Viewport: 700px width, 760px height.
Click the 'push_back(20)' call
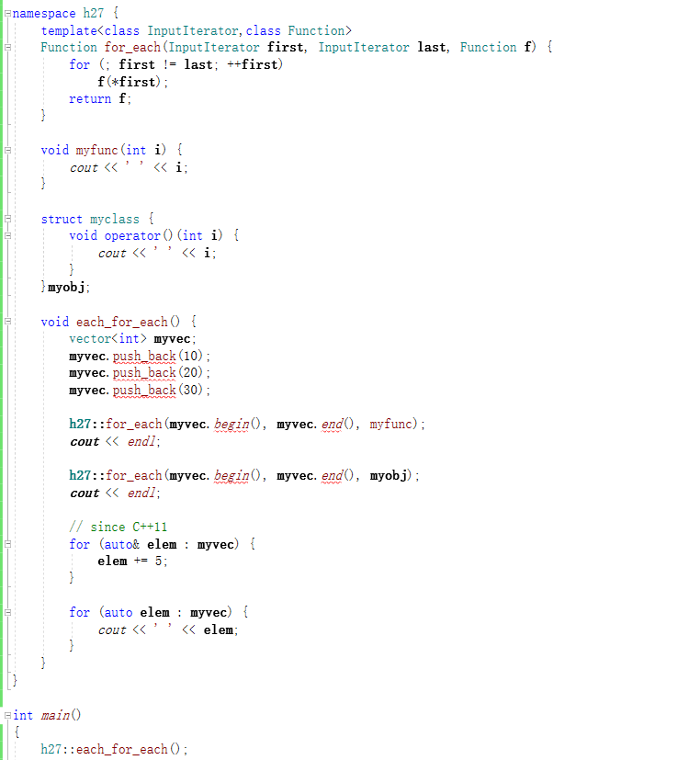157,373
